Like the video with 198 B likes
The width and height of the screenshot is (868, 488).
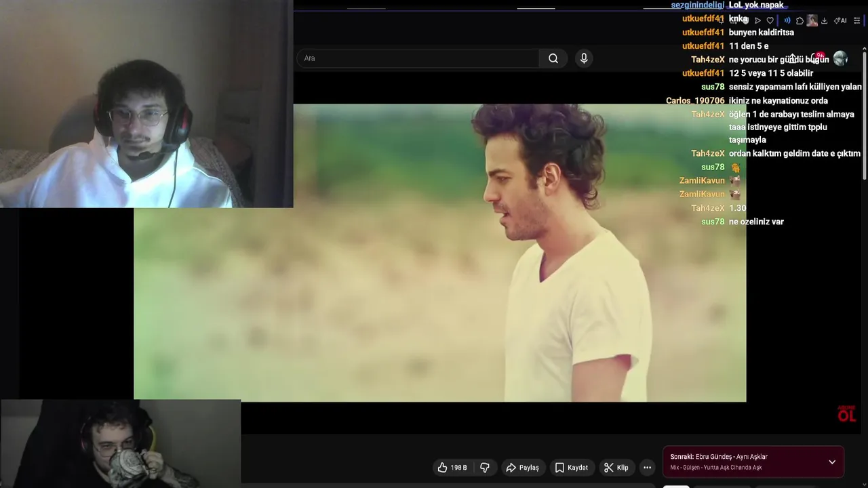click(x=452, y=468)
